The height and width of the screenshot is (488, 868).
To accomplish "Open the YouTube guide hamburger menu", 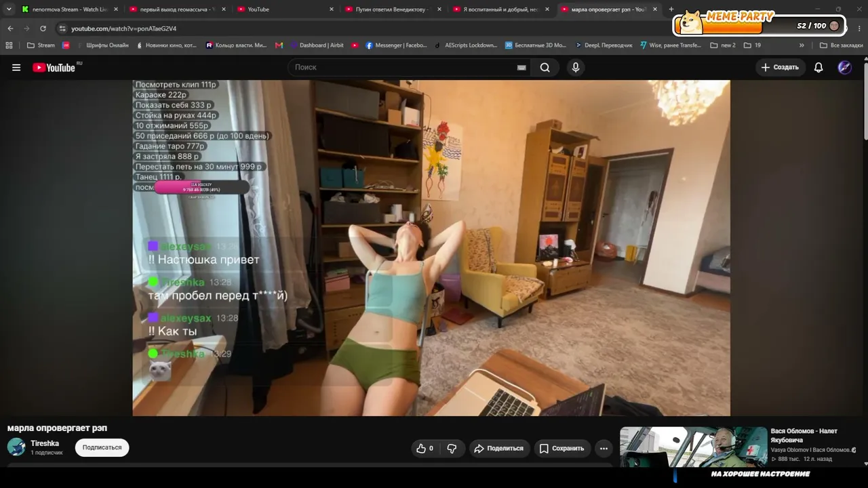I will tap(16, 67).
